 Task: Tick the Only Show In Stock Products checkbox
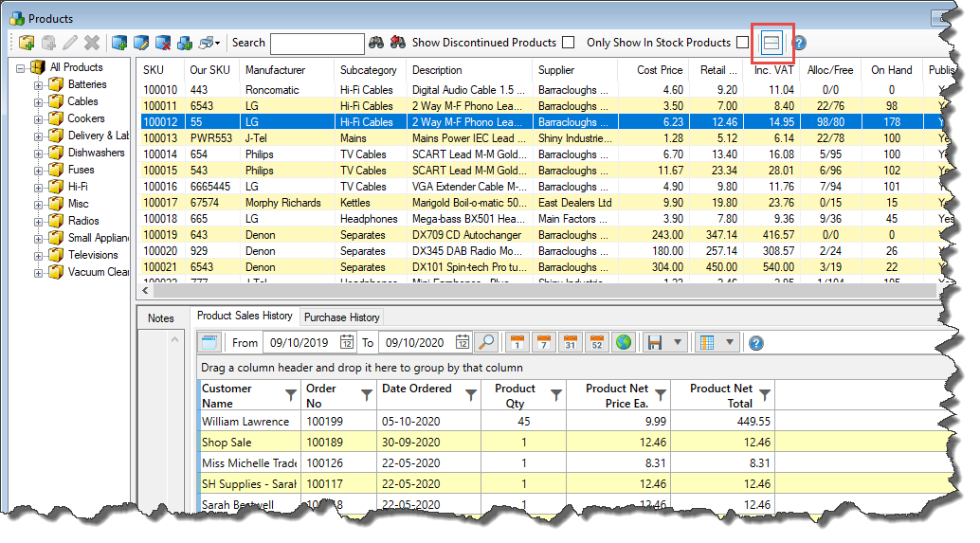[x=742, y=43]
